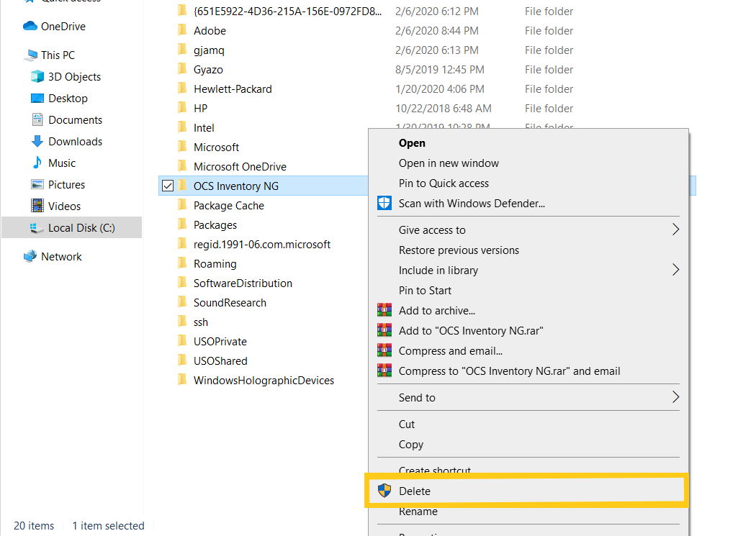Click the Videos film icon
This screenshot has height=536, width=756.
tap(37, 206)
